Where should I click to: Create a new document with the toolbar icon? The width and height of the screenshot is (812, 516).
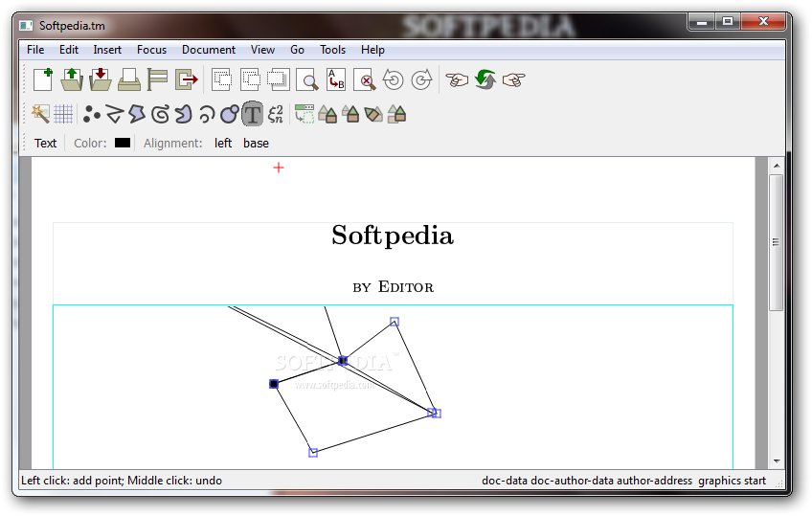(43, 79)
